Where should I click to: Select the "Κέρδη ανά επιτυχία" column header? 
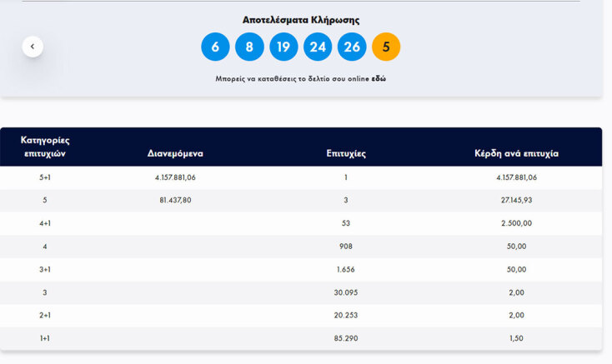pyautogui.click(x=516, y=154)
